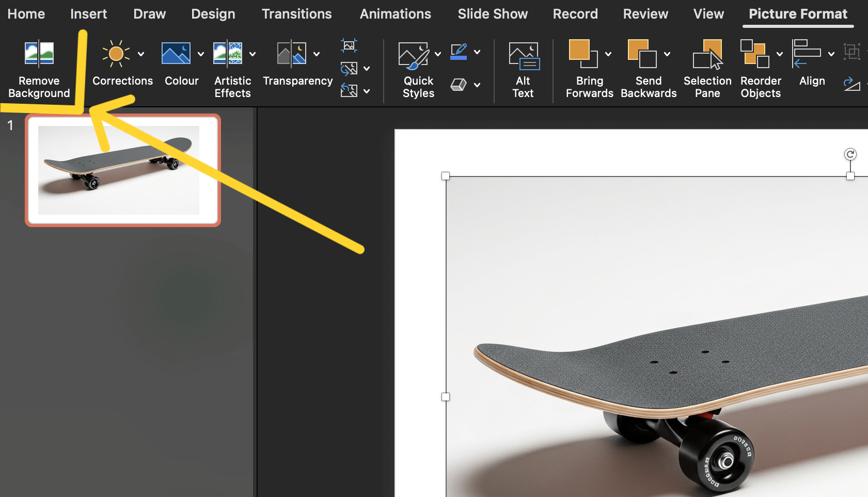
Task: Open the Animations tab
Action: click(x=395, y=14)
